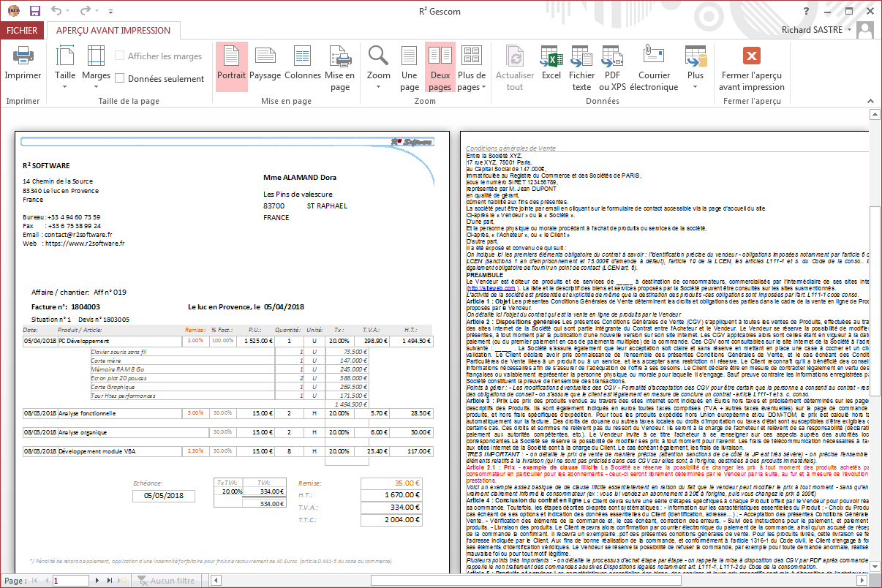Open the Richard SASTRE account menu

click(x=815, y=30)
